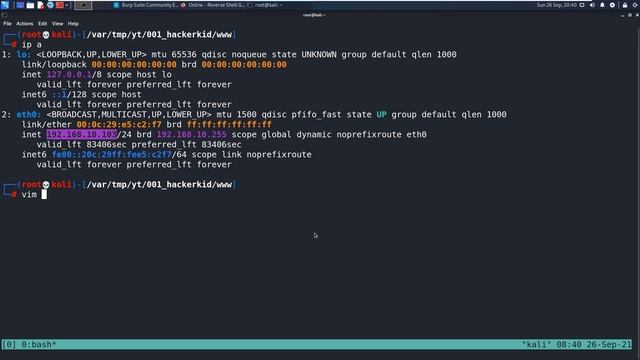Click the fe80::20c:29ff:fee5:c2f7 IPv6 address
640x360 pixels.
tap(112, 154)
